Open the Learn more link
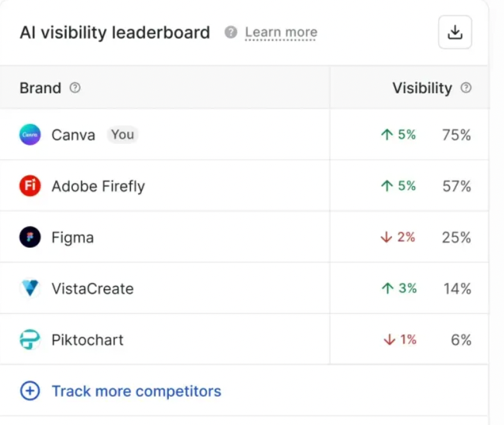Image resolution: width=504 pixels, height=425 pixels. pyautogui.click(x=281, y=32)
